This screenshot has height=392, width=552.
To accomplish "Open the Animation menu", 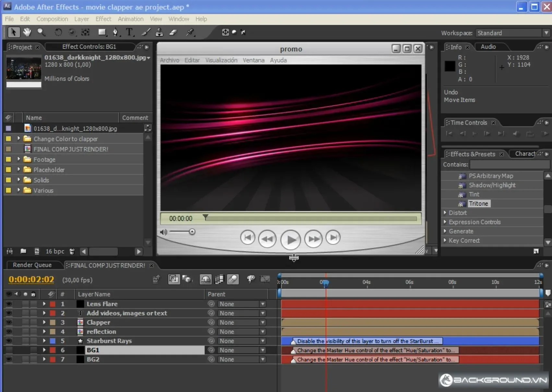I will [130, 19].
